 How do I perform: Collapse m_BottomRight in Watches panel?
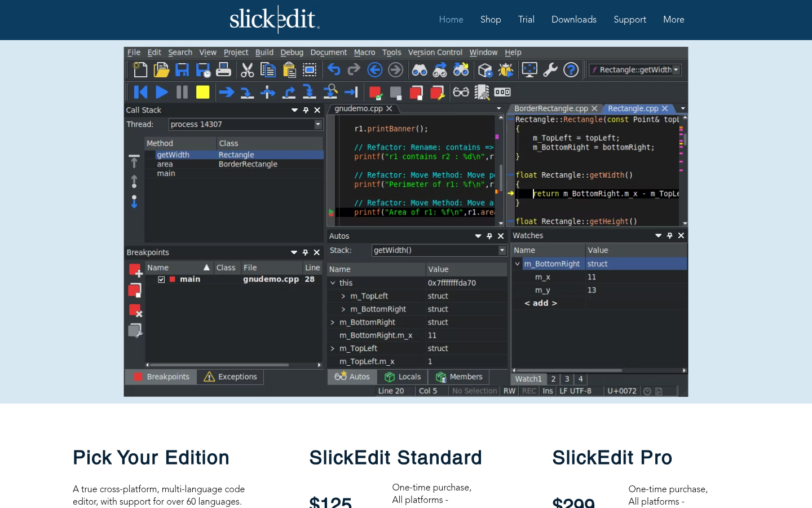click(517, 264)
